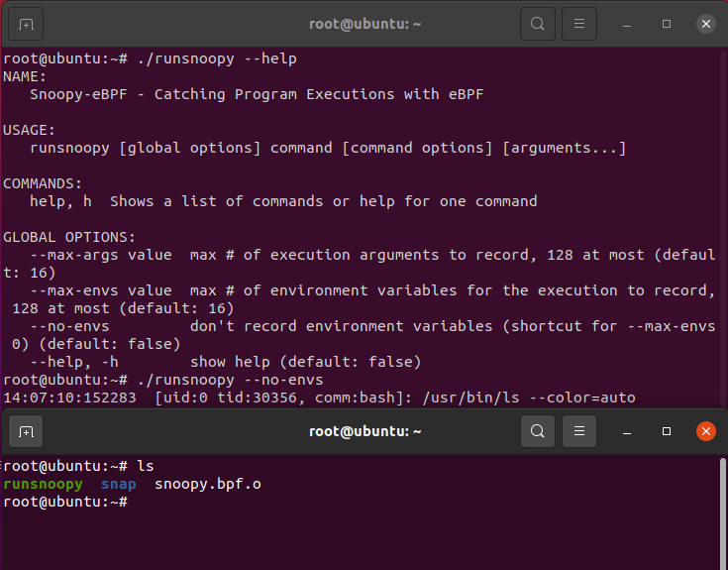Screen dimensions: 728x570
Task: Close the lower terminal with the orange X
Action: click(x=705, y=431)
